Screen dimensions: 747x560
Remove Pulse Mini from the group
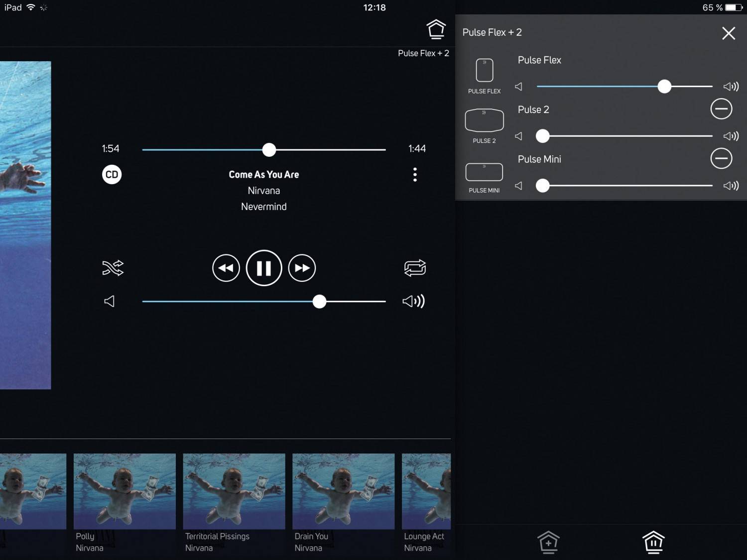coord(721,158)
